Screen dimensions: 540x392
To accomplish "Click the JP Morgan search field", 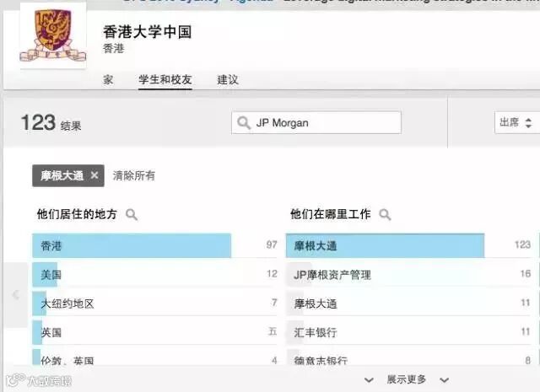I will pos(316,122).
